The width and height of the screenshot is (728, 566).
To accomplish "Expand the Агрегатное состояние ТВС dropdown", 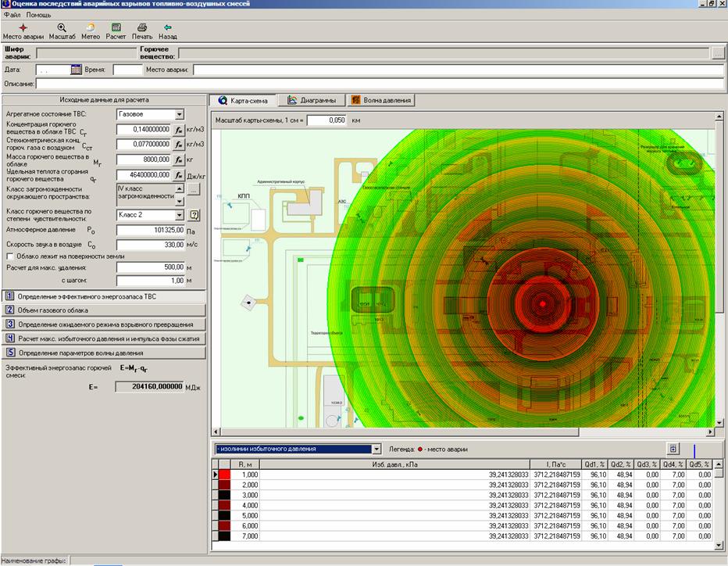I will pos(179,114).
